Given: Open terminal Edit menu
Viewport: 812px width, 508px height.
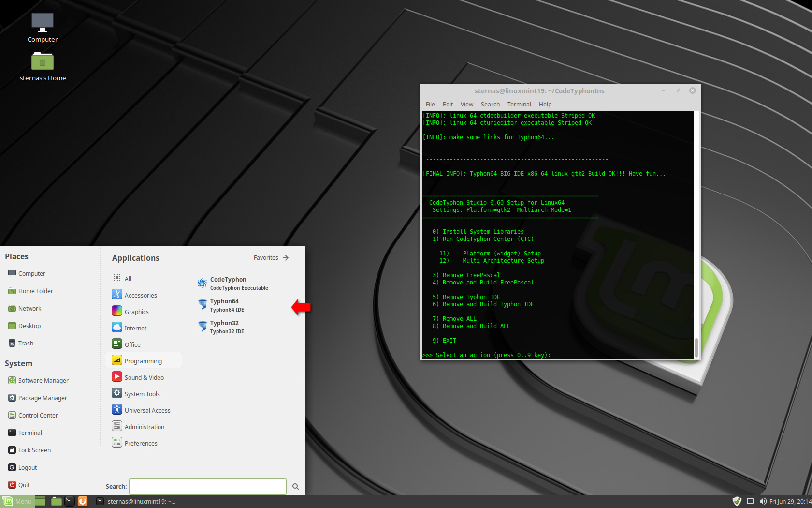Looking at the screenshot, I should pyautogui.click(x=448, y=104).
